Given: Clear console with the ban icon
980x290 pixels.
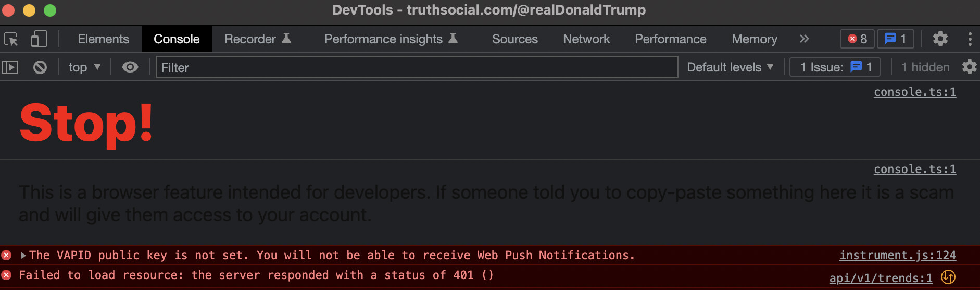Looking at the screenshot, I should [40, 67].
